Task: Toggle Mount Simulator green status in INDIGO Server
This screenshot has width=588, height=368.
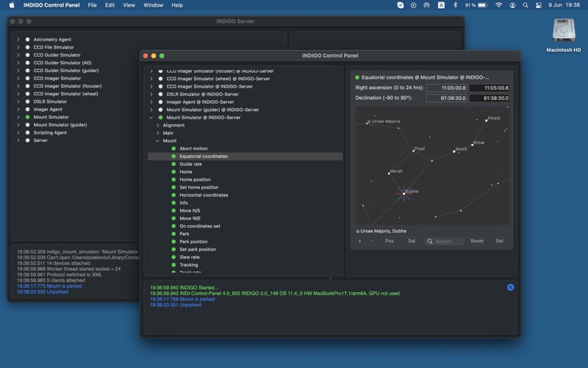Action: pos(27,117)
